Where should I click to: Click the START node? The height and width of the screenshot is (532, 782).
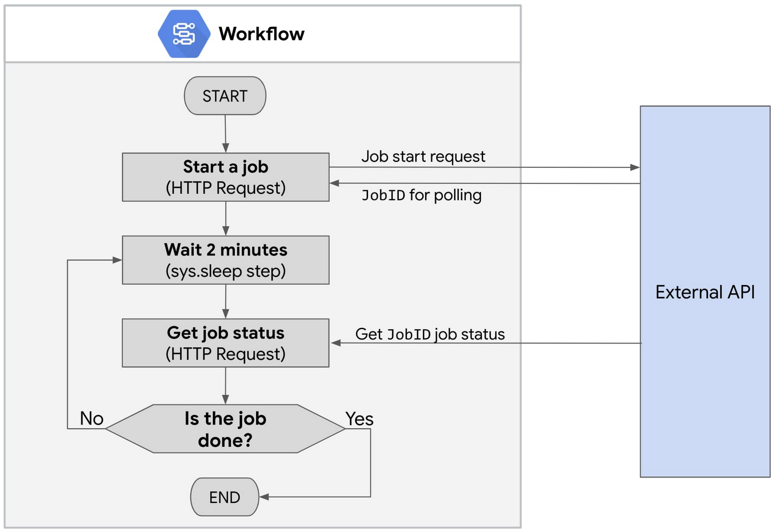tap(225, 95)
